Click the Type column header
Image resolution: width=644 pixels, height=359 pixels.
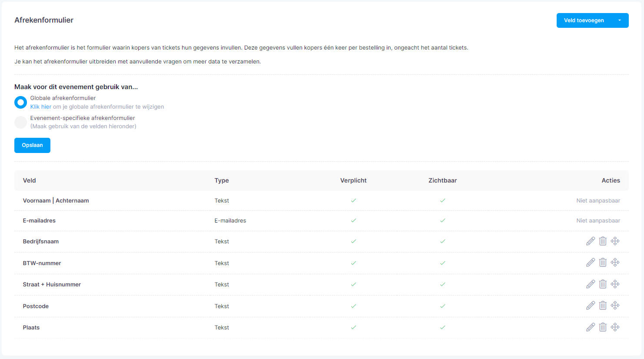(222, 180)
